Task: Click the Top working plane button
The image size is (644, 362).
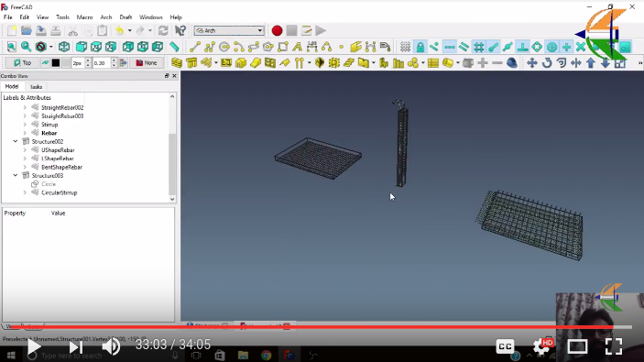Action: point(23,63)
